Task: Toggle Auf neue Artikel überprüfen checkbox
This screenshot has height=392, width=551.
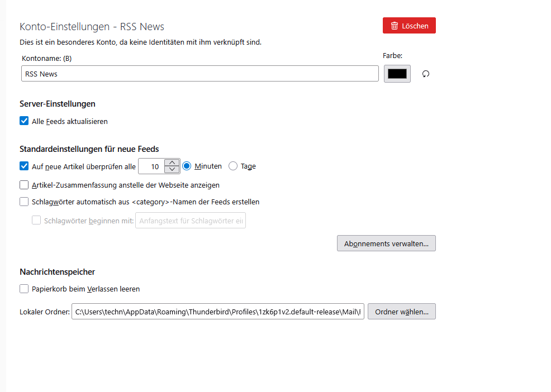Action: pos(24,166)
